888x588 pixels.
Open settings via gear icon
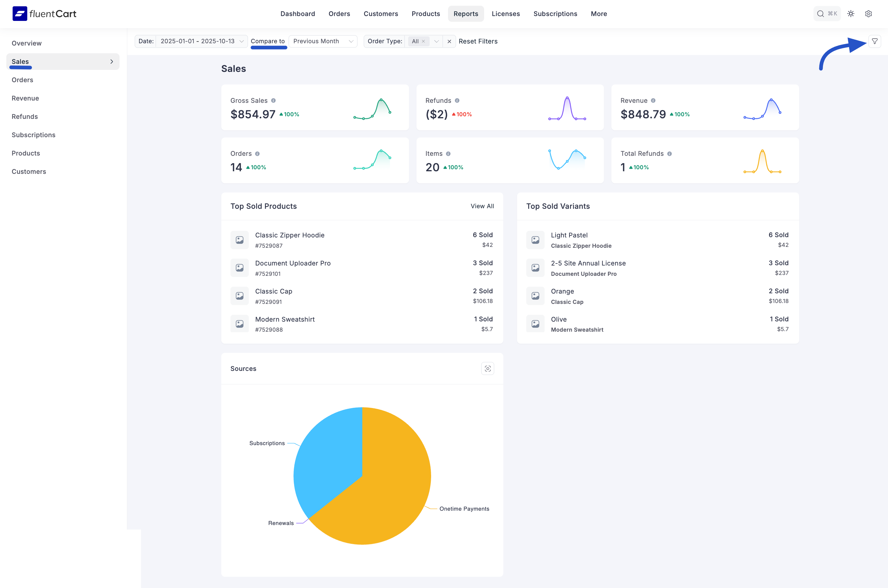point(869,13)
